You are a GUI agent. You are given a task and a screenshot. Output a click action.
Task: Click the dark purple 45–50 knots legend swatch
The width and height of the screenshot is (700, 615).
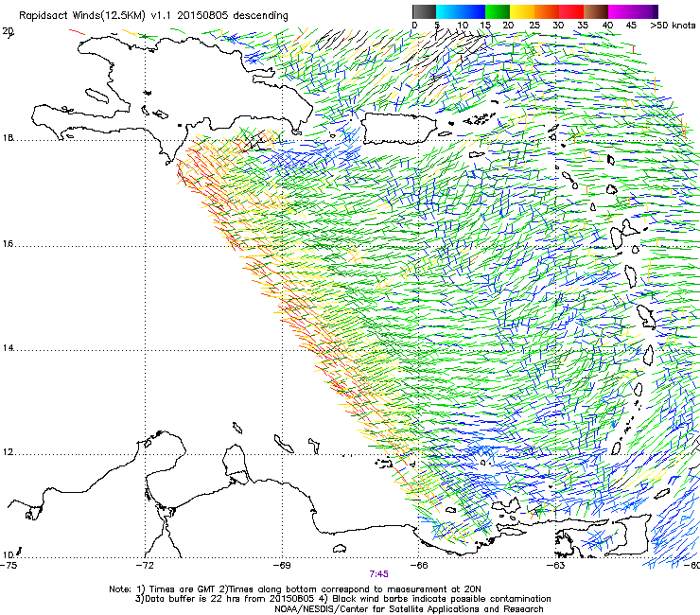pyautogui.click(x=645, y=11)
